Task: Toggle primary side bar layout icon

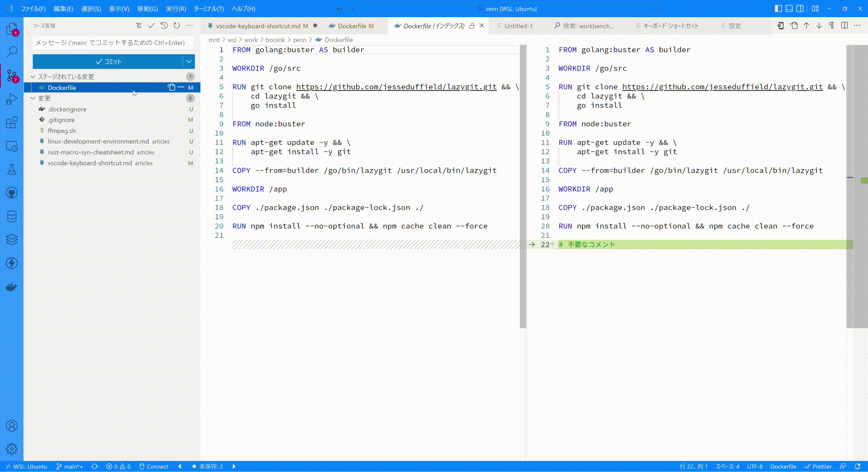Action: coord(778,9)
